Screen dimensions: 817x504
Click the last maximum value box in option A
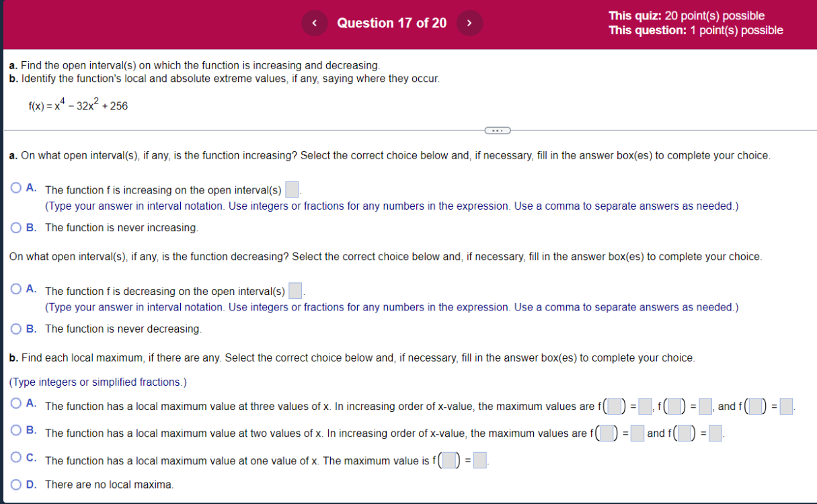pyautogui.click(x=787, y=407)
